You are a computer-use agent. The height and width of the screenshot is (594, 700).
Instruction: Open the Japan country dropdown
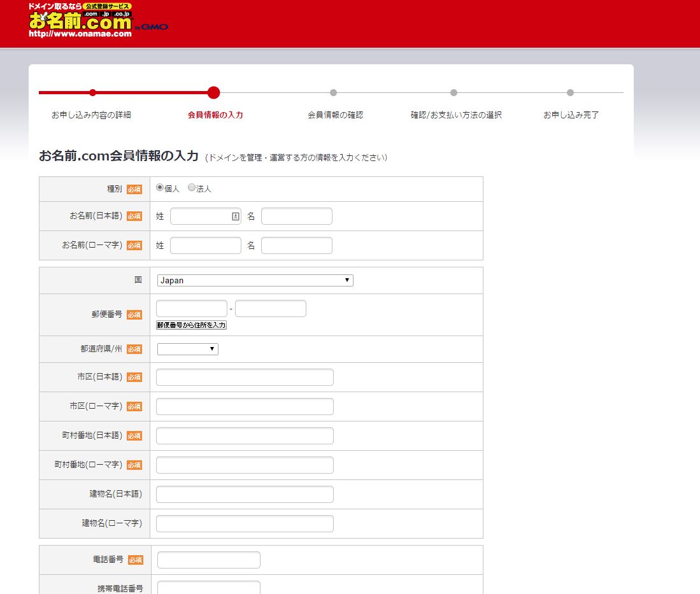255,280
